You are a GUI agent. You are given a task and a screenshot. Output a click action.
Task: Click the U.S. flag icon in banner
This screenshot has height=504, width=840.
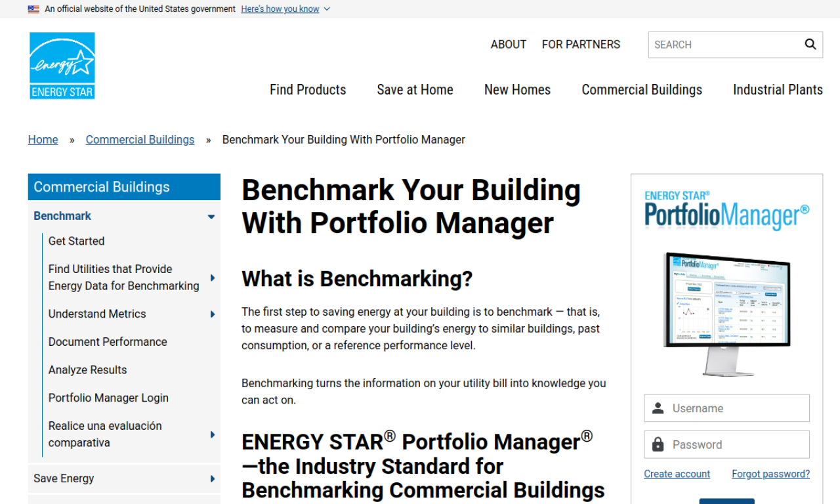32,9
